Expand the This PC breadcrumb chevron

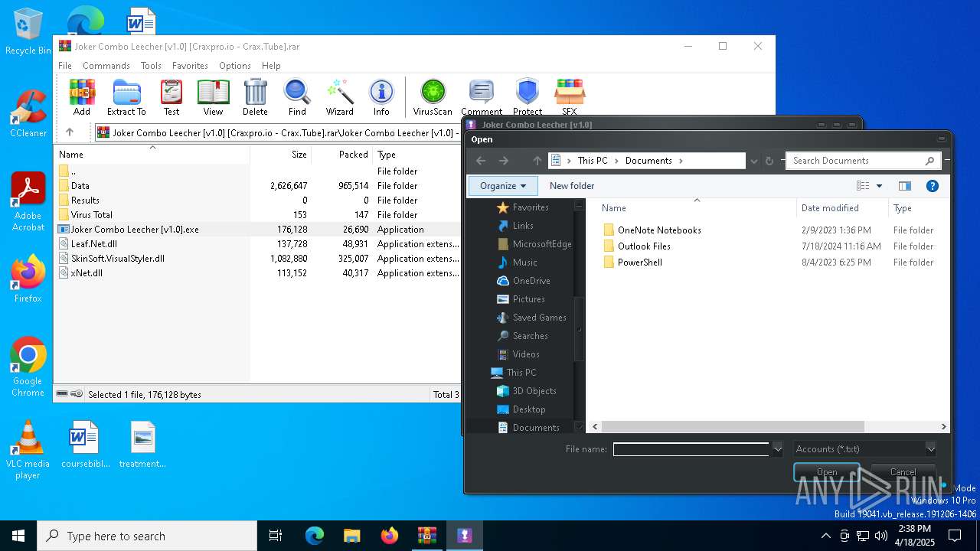point(615,161)
